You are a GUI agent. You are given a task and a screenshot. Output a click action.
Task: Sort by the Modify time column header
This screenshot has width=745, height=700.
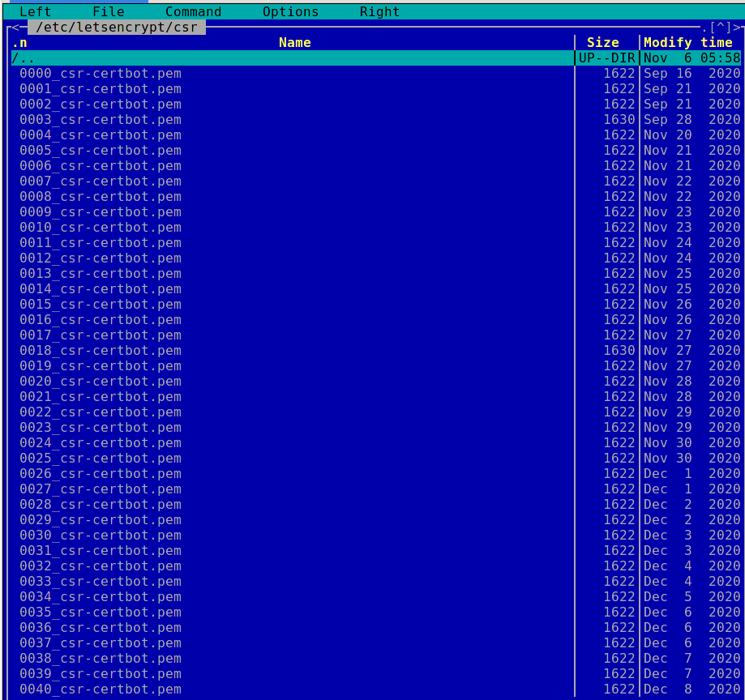point(688,43)
